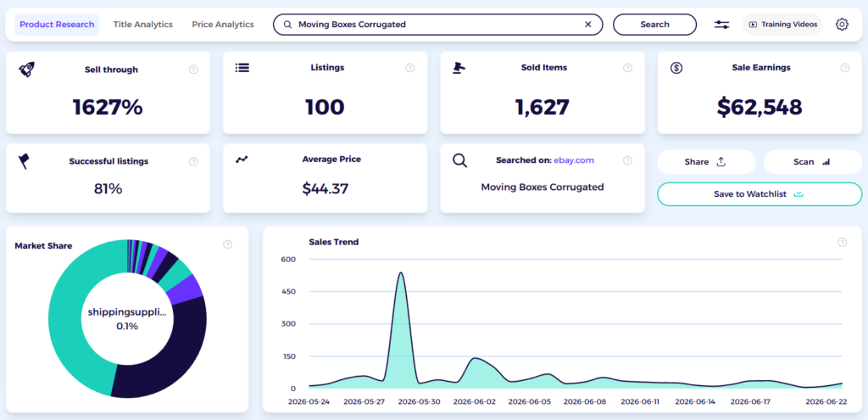Click the $62,548 sale earnings value
Image resolution: width=868 pixels, height=420 pixels.
[759, 107]
